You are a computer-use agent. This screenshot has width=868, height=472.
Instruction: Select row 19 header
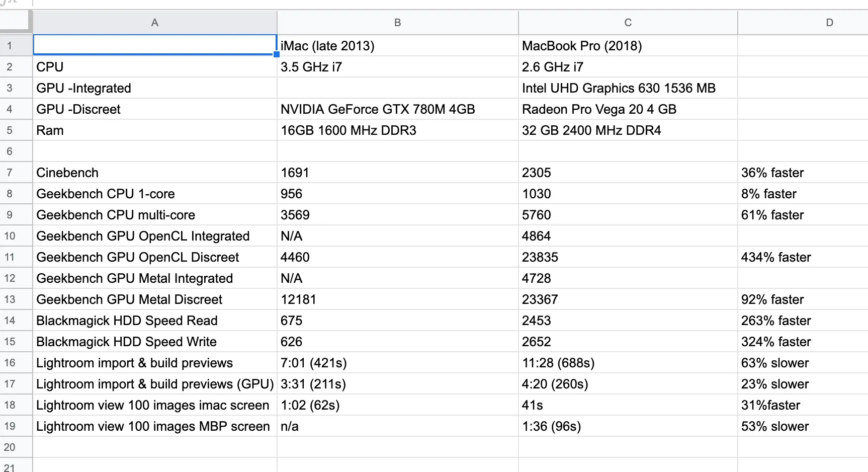click(16, 426)
